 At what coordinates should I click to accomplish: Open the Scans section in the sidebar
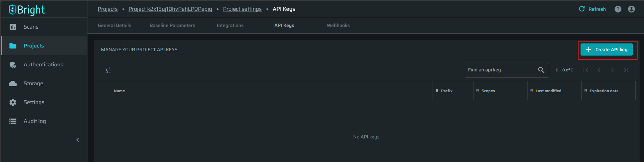point(44,27)
